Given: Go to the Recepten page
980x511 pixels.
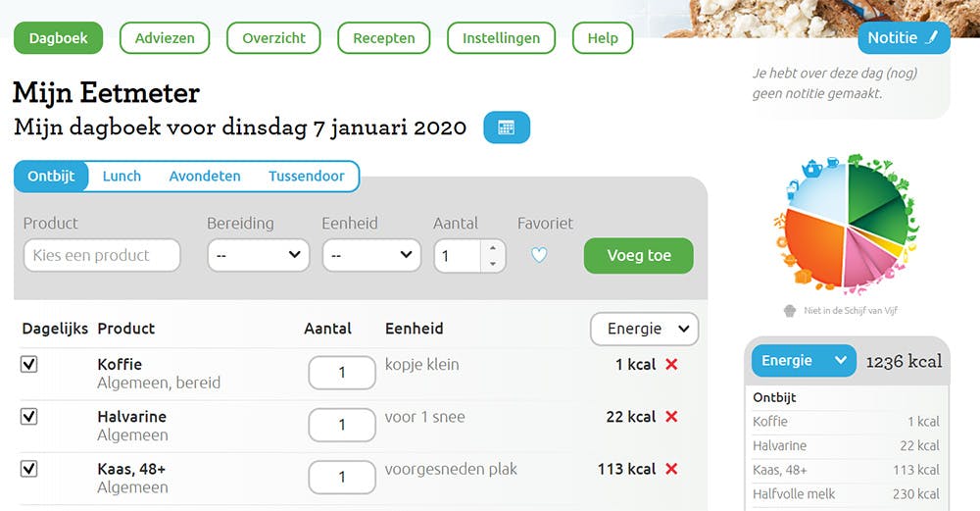Looking at the screenshot, I should click(x=383, y=39).
